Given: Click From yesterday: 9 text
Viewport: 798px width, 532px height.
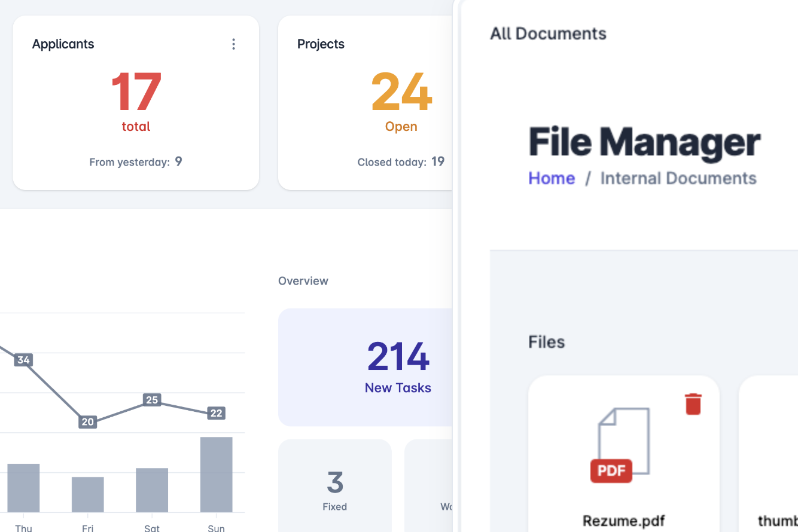Looking at the screenshot, I should pyautogui.click(x=136, y=161).
